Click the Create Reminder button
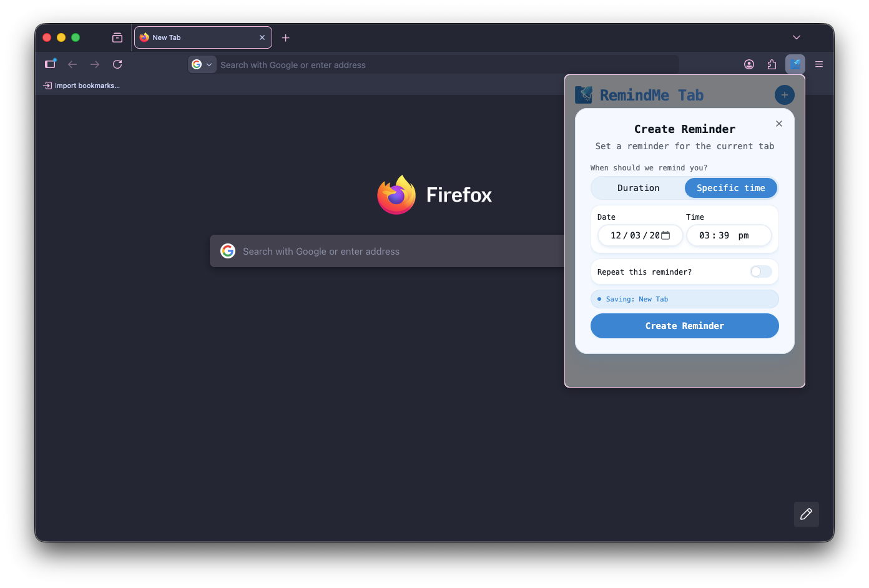Screen dimensions: 869x588 684,325
